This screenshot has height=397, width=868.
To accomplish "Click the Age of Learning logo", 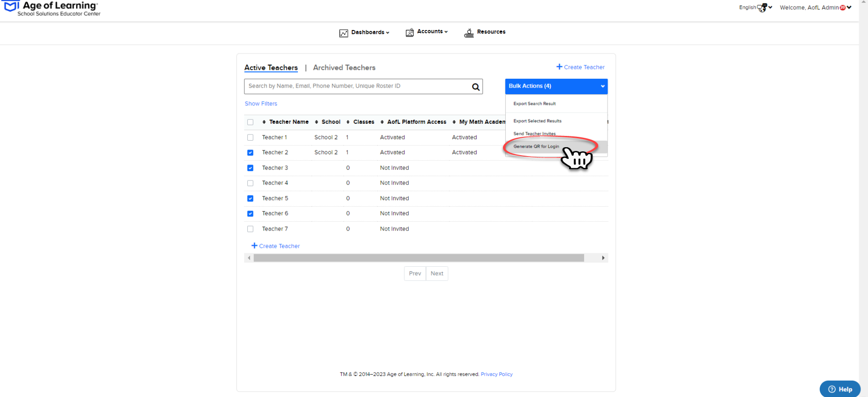I will pyautogui.click(x=51, y=8).
